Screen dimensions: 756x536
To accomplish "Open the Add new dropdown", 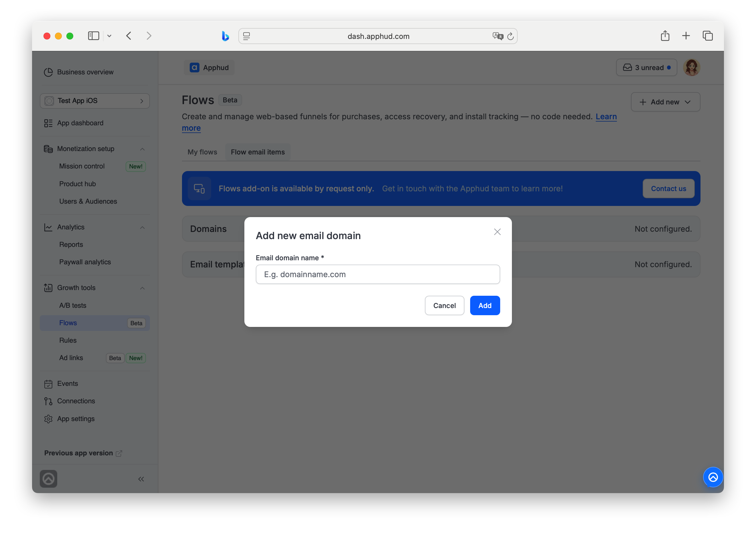I will tap(665, 102).
